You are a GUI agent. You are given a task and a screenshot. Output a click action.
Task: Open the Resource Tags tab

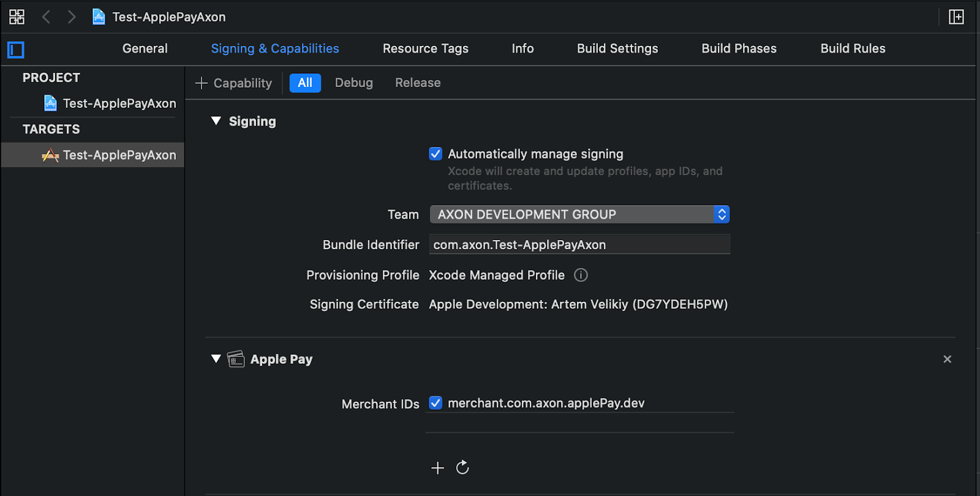(x=426, y=48)
